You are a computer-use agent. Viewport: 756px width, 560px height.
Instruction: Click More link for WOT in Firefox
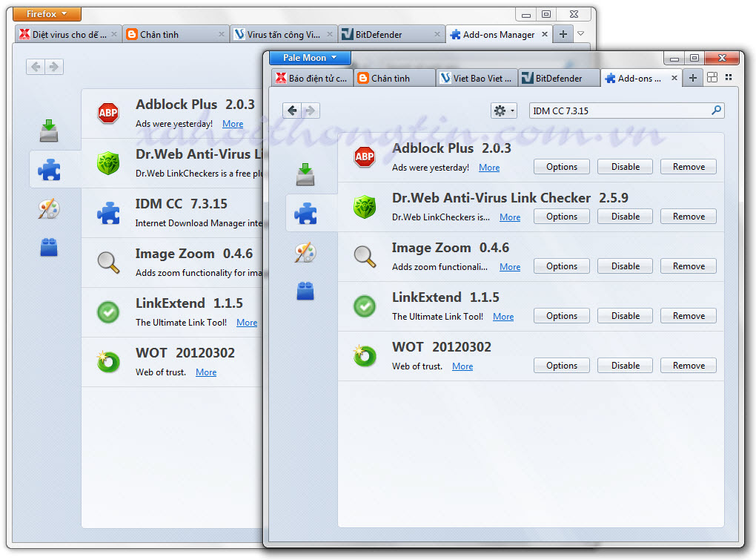tap(206, 372)
